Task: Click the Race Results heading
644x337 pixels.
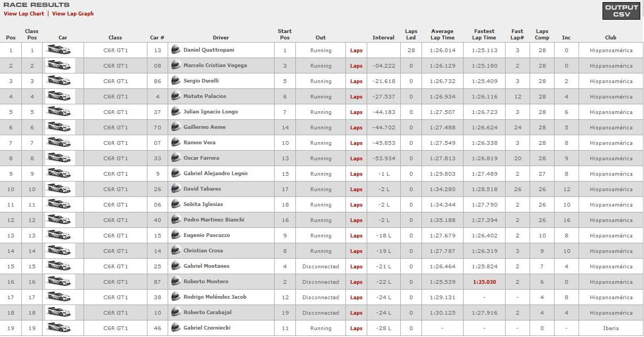Action: 36,5
